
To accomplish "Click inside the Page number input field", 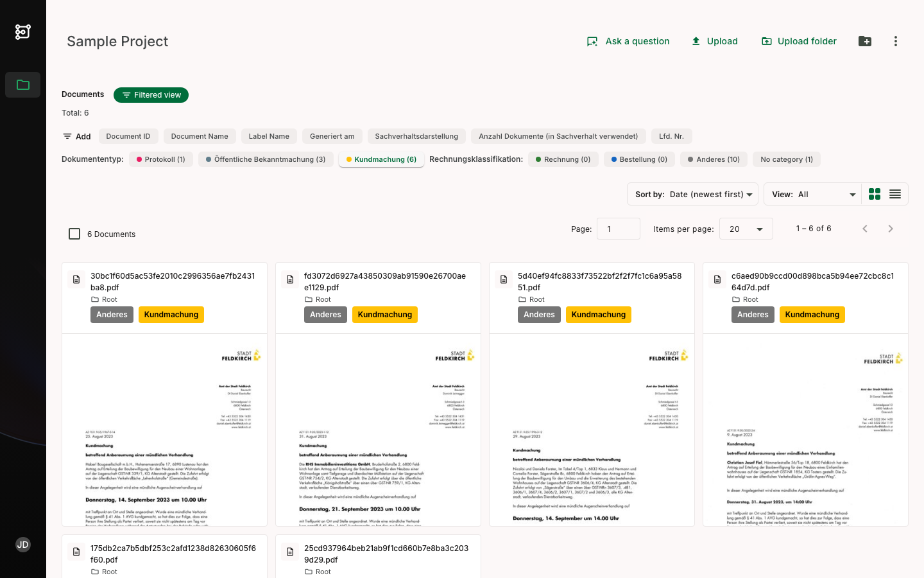I will point(618,228).
